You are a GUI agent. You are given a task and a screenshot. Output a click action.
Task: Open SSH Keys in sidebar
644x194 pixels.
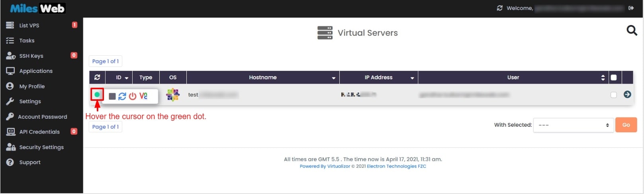click(31, 56)
